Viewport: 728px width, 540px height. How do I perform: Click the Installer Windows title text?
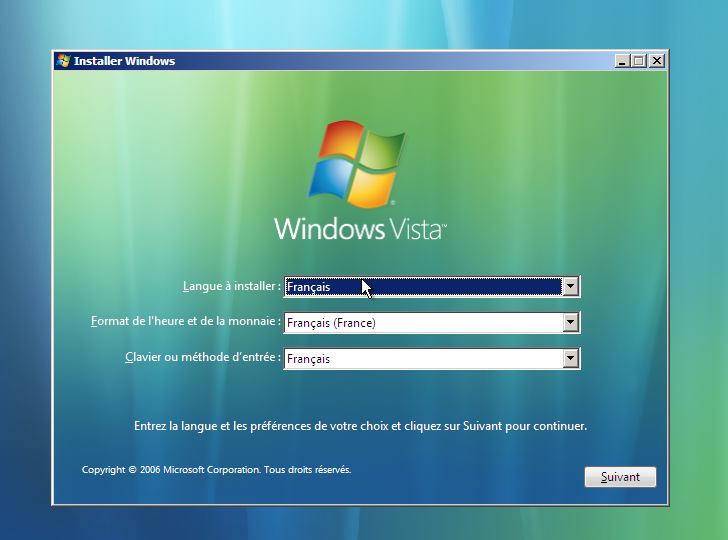124,61
